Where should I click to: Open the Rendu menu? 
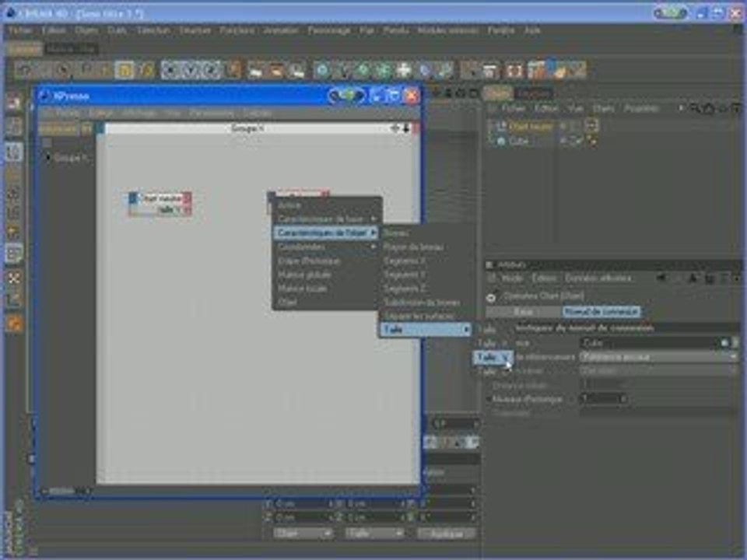396,30
